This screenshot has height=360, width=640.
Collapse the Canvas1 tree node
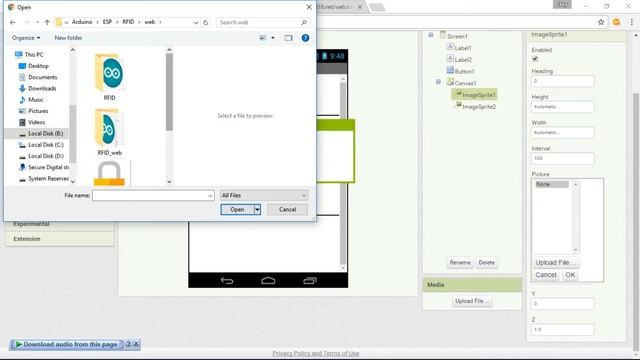[x=438, y=82]
